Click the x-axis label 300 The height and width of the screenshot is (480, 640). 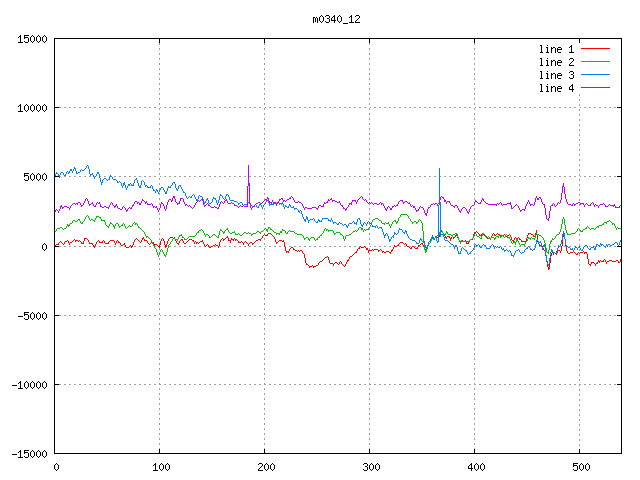[x=370, y=467]
